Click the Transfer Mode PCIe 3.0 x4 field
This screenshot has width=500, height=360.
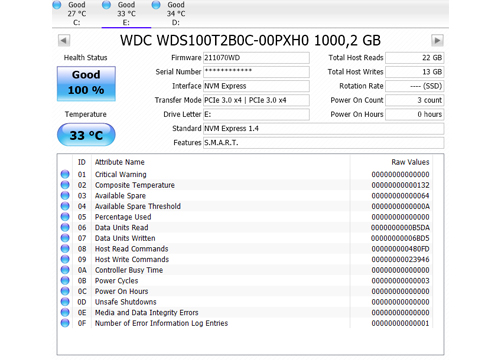point(256,100)
